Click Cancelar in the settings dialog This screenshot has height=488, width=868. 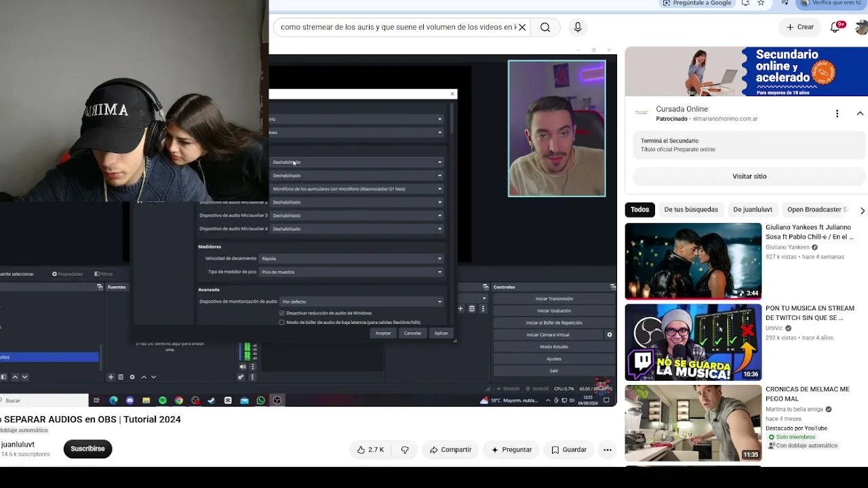pyautogui.click(x=412, y=333)
